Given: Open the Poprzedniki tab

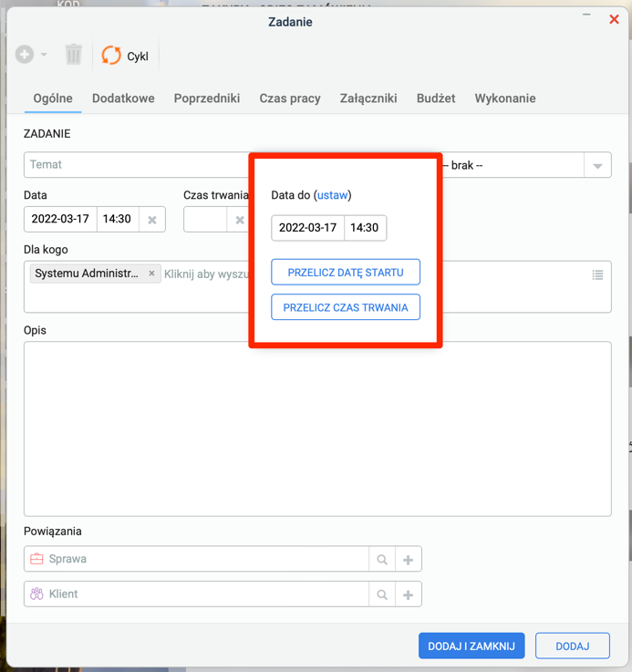Looking at the screenshot, I should pyautogui.click(x=207, y=98).
